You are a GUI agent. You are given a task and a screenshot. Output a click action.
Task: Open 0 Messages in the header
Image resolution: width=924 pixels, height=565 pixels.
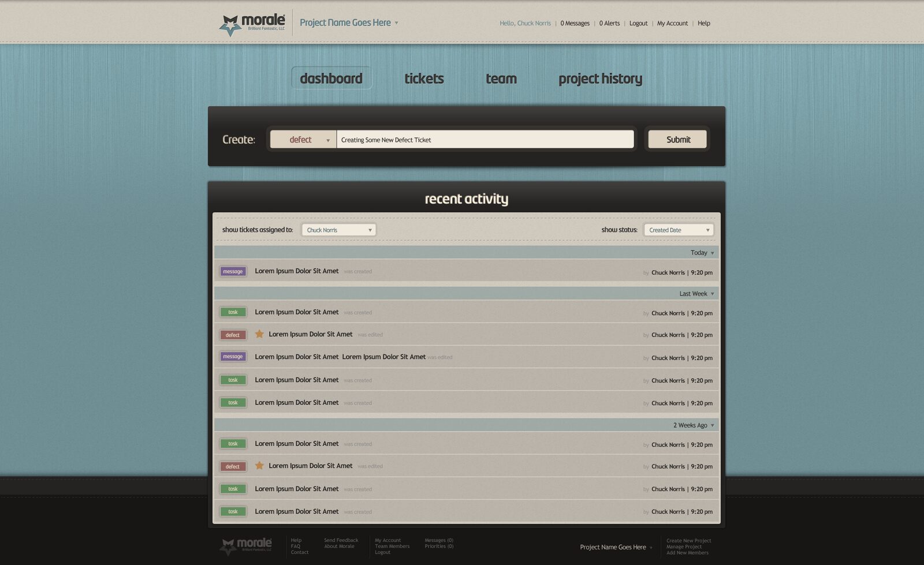point(575,23)
